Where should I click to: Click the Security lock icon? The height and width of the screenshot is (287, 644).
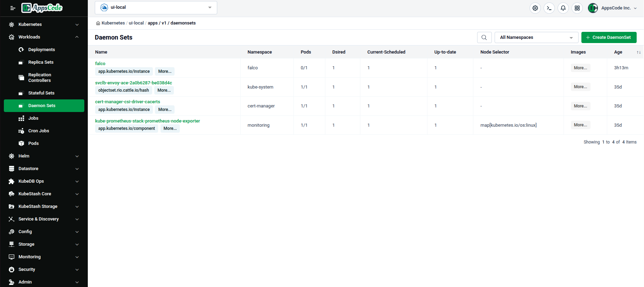[12, 269]
